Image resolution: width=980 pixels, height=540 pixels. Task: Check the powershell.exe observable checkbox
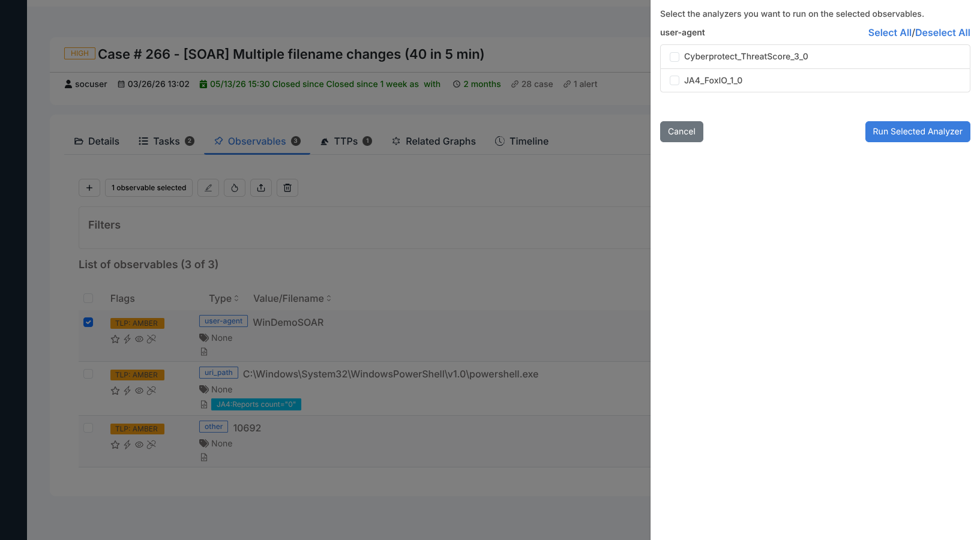click(88, 374)
